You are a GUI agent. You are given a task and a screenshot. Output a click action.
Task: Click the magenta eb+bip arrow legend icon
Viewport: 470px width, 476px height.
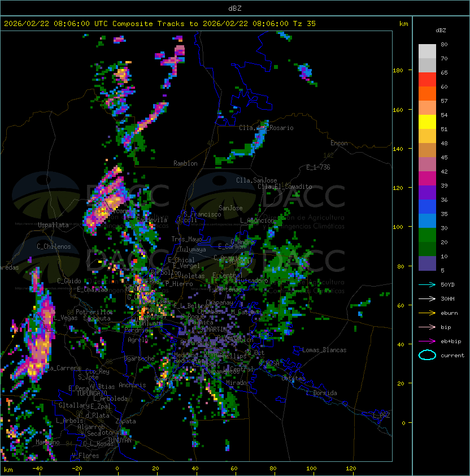pos(427,341)
